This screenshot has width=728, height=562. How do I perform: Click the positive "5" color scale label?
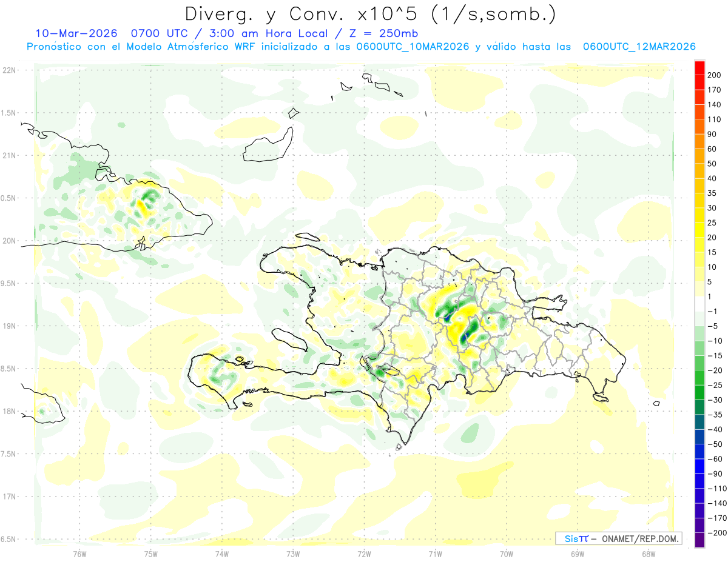coord(710,282)
